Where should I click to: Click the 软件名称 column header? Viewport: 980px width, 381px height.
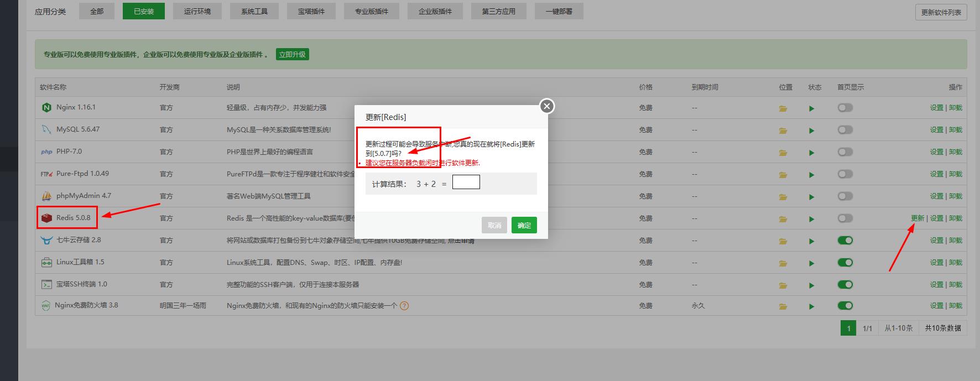(53, 87)
